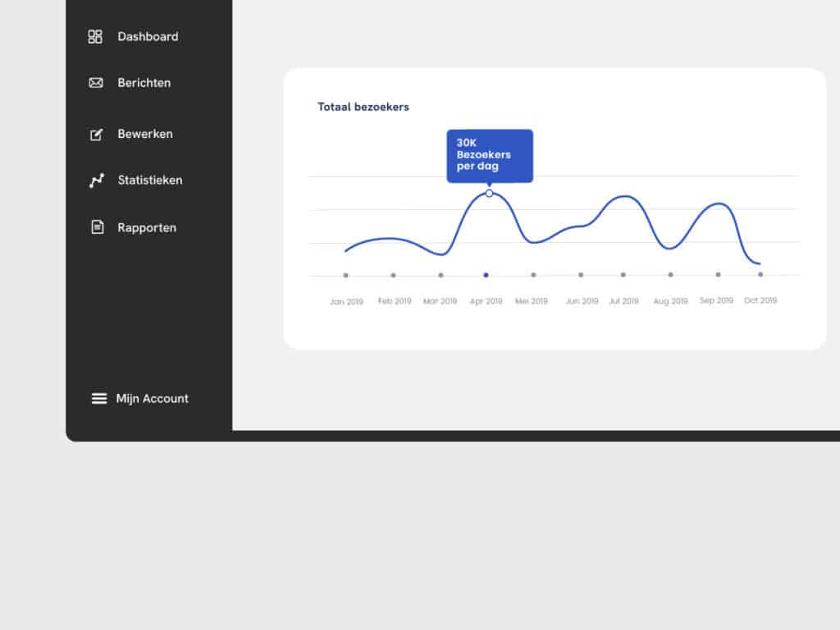Select the Bewerken pencil icon
Screen dimensions: 840x630
[95, 134]
